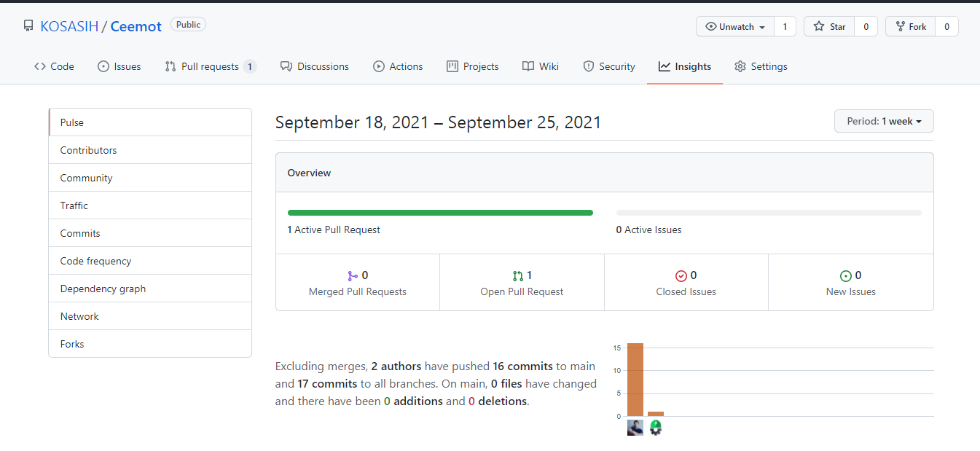Open the Issues tab
The height and width of the screenshot is (451, 980).
pyautogui.click(x=119, y=66)
